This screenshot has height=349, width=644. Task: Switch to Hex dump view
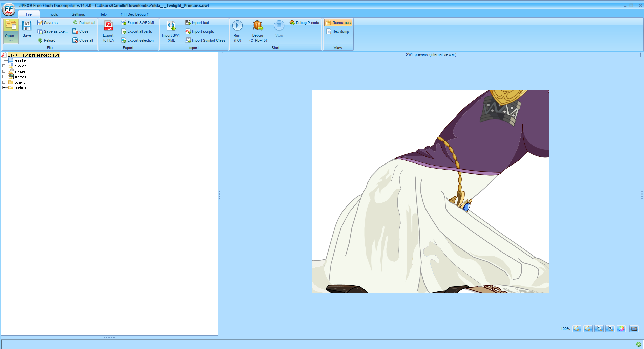pos(338,31)
